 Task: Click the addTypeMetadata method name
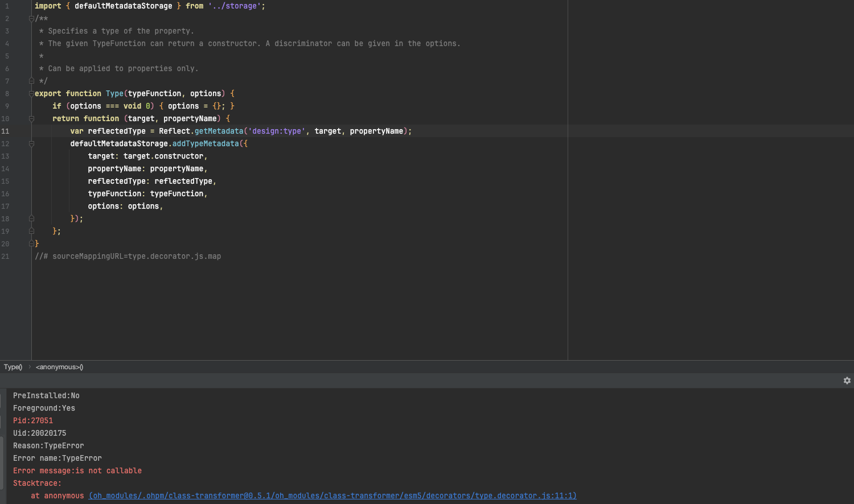tap(206, 144)
